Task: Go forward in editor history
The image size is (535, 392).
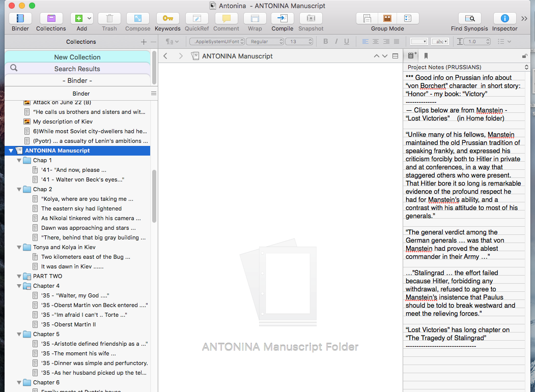Action: 181,56
